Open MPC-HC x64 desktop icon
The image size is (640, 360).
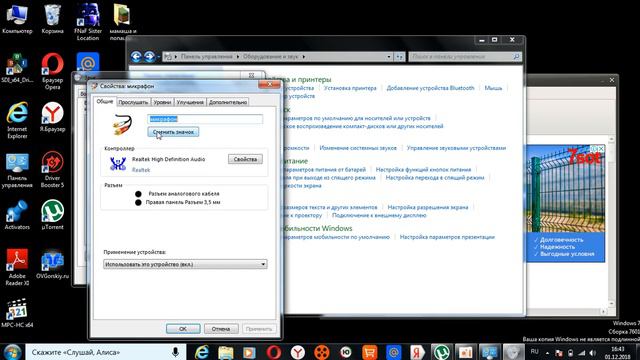point(17,313)
